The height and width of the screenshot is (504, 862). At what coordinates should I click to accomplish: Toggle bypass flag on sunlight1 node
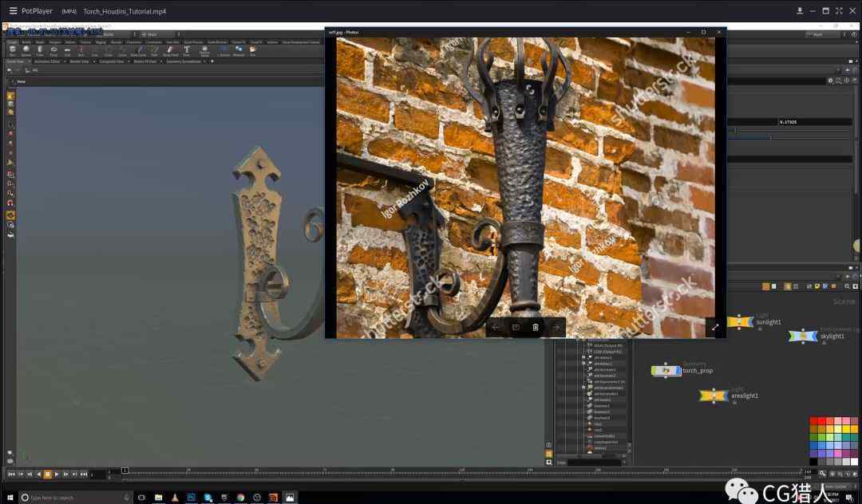[x=730, y=321]
